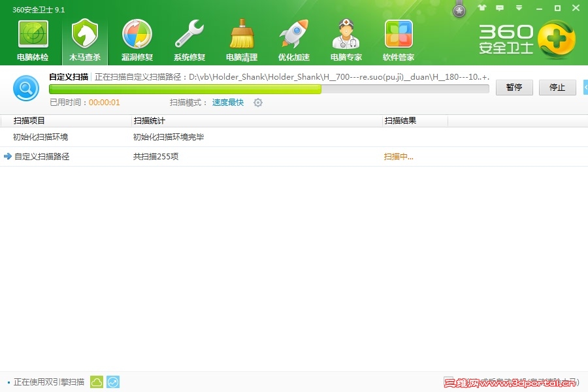Click the 初始化扫描环境完毕 text
The width and height of the screenshot is (588, 392).
[x=169, y=137]
